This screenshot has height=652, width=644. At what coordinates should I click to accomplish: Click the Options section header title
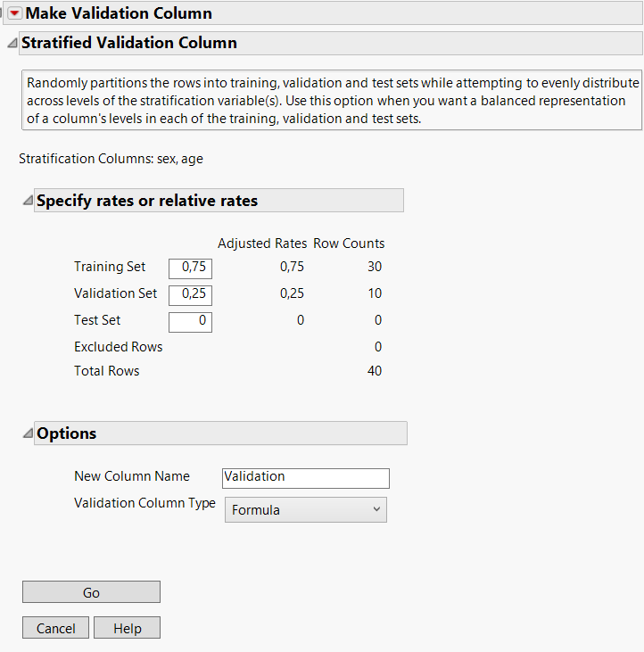(x=67, y=433)
